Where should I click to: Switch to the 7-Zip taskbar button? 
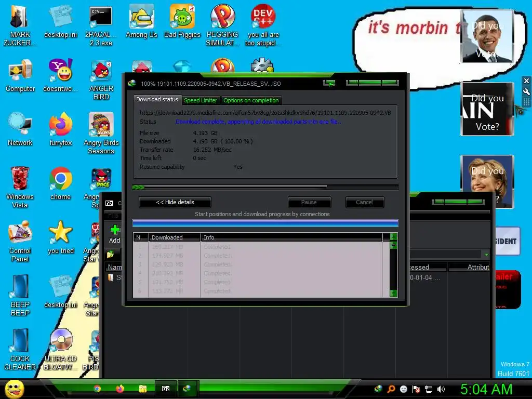point(166,389)
